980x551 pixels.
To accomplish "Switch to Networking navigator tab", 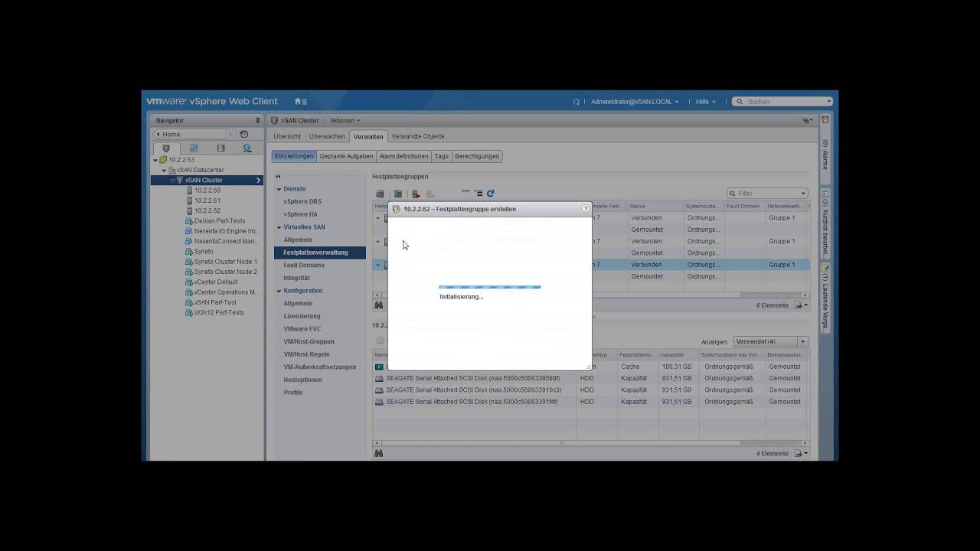I will coord(247,148).
